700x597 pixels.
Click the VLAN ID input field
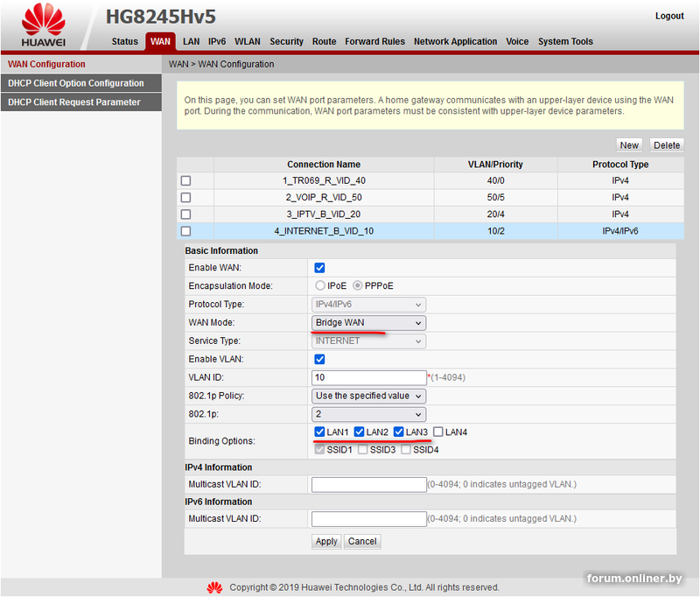coord(368,377)
